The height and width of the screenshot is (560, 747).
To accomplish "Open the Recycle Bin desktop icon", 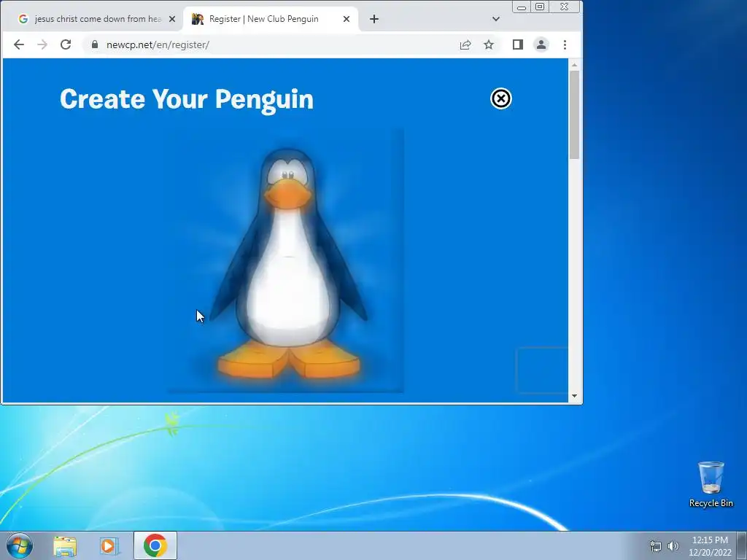I will (711, 484).
